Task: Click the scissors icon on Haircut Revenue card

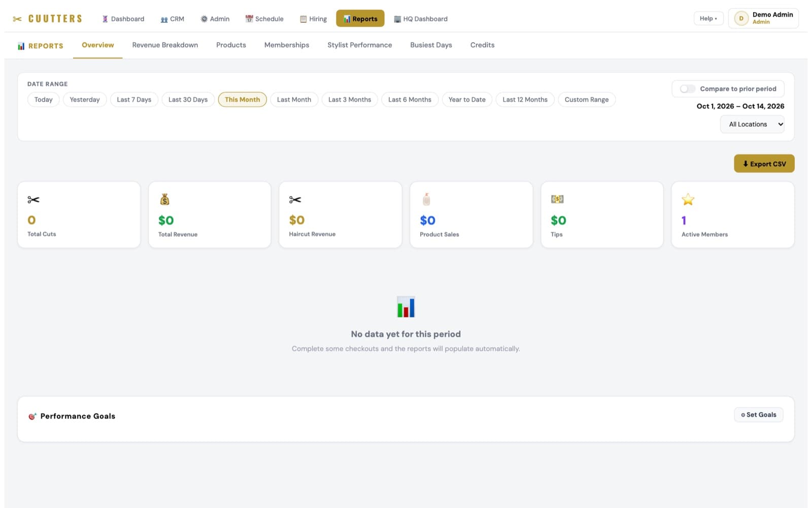Action: click(x=295, y=200)
